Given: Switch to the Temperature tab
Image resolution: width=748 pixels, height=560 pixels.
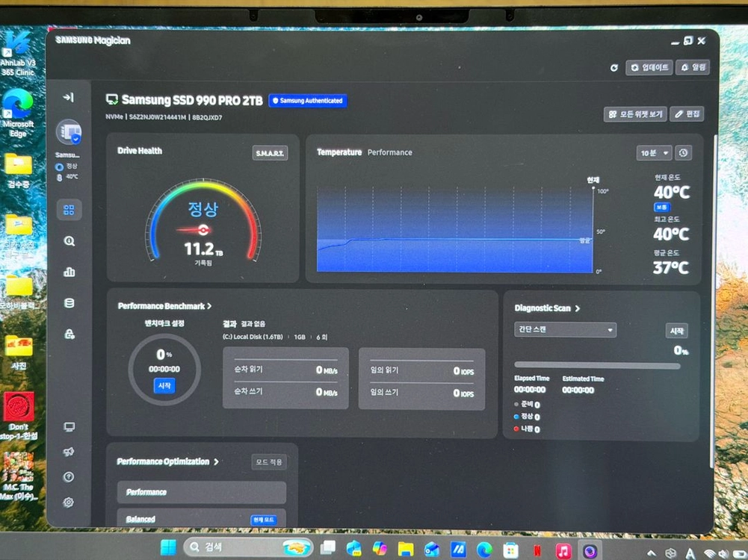Looking at the screenshot, I should [339, 152].
